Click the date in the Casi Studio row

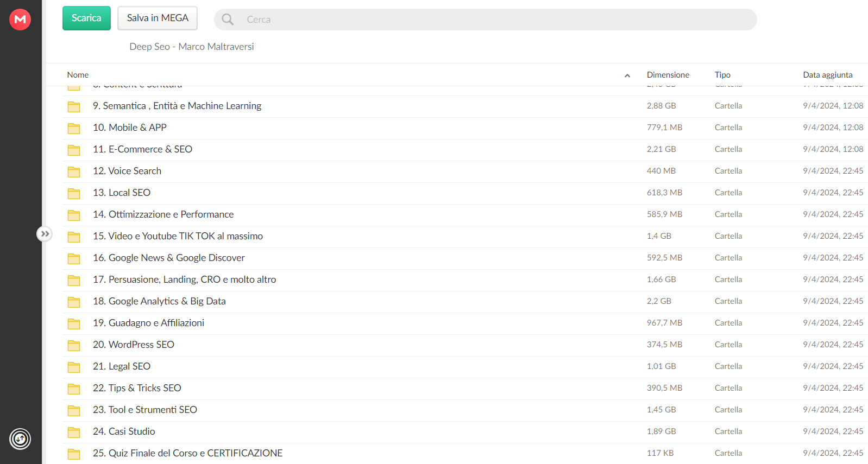point(833,431)
